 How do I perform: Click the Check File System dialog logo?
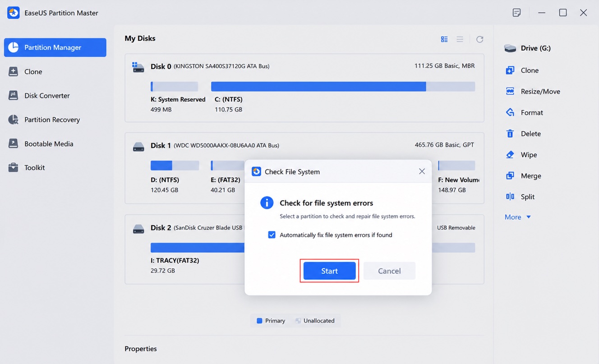tap(256, 171)
